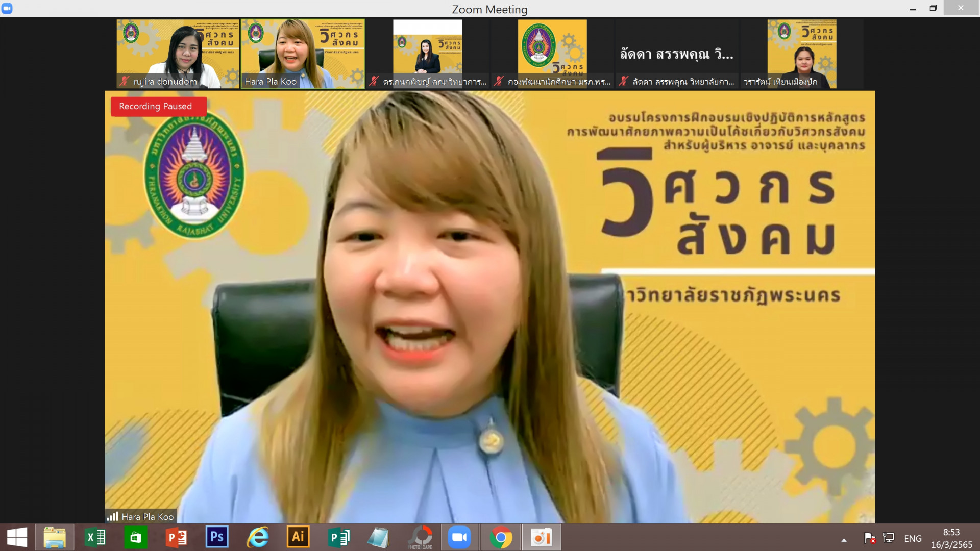
Task: Click the Recording Paused indicator
Action: point(158,106)
